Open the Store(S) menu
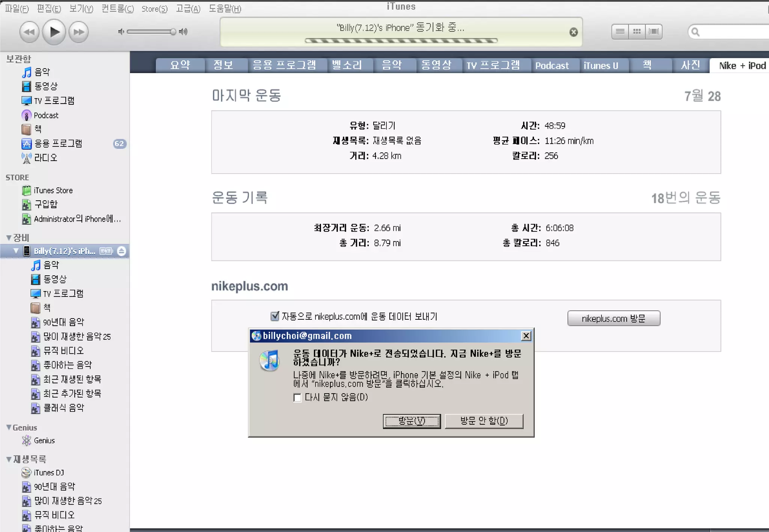 coord(154,9)
